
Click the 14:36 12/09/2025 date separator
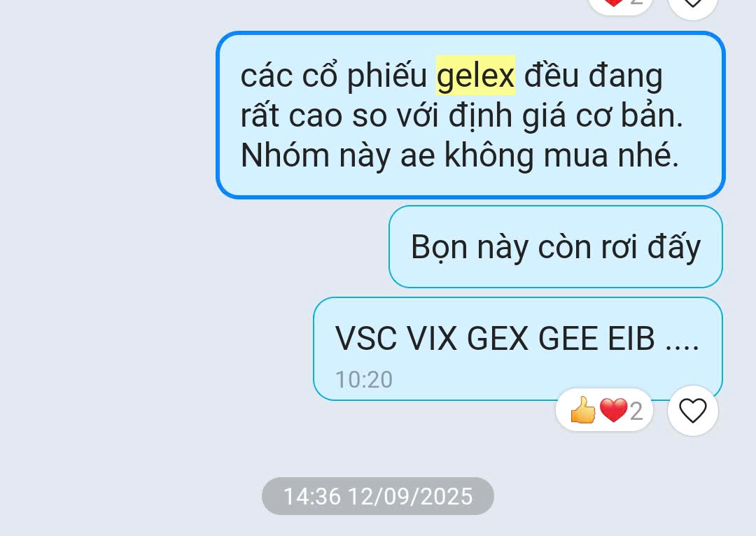(x=378, y=497)
